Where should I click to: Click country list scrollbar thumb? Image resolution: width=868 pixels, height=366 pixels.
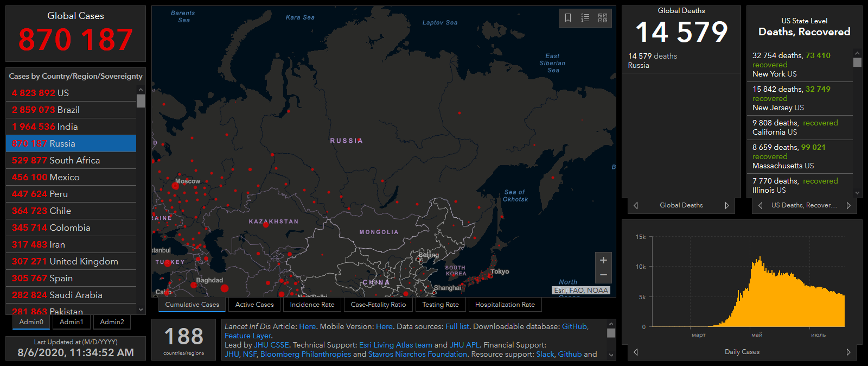pyautogui.click(x=141, y=101)
